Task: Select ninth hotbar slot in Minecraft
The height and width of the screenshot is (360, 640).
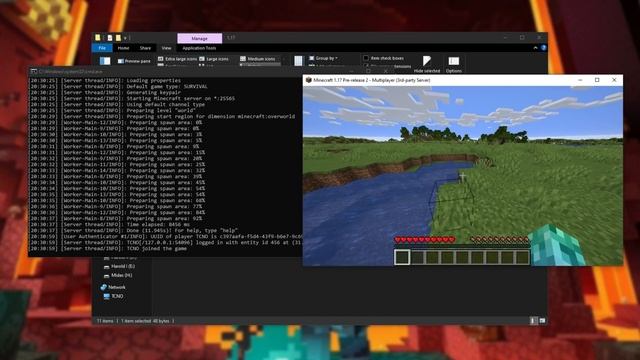Action: [522, 257]
